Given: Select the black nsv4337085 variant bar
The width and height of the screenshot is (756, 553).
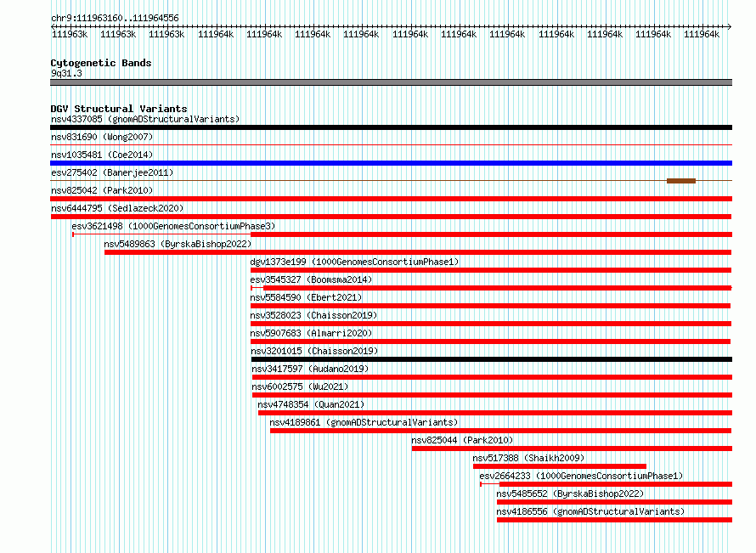Looking at the screenshot, I should click(391, 127).
